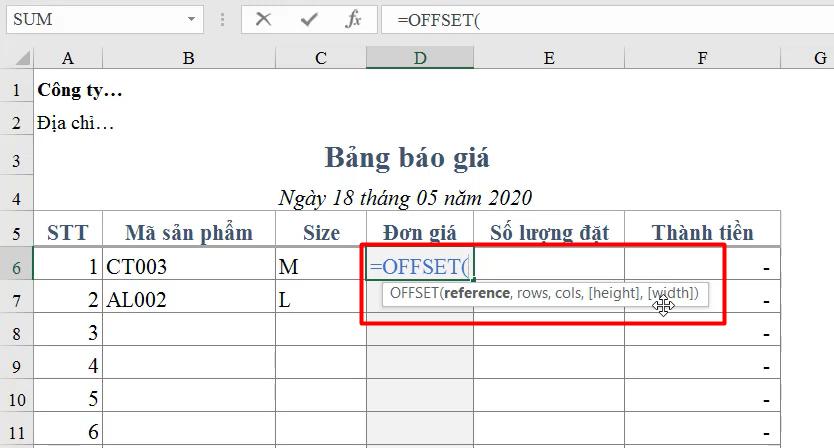Screen dimensions: 834x448
Task: Select column B header
Action: pos(189,58)
